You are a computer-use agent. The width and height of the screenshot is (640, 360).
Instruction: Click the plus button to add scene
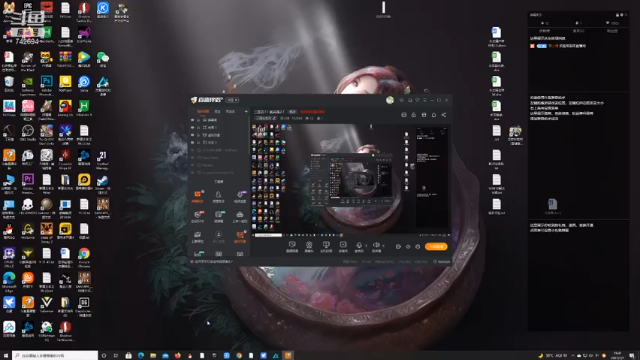246,111
